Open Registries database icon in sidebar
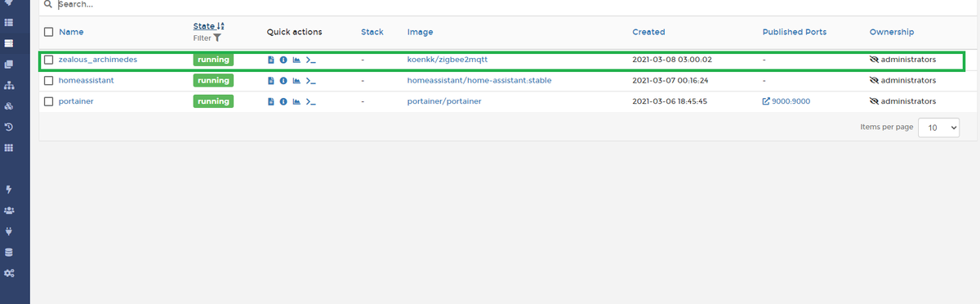 [x=9, y=252]
